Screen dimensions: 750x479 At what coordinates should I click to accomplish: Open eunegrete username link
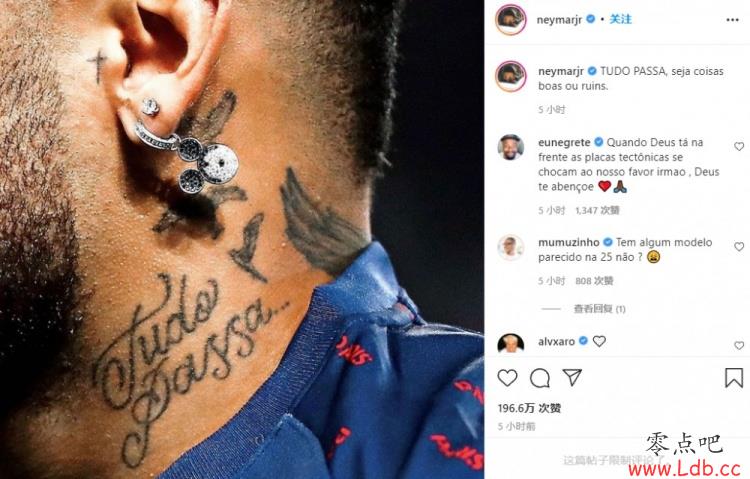(564, 142)
